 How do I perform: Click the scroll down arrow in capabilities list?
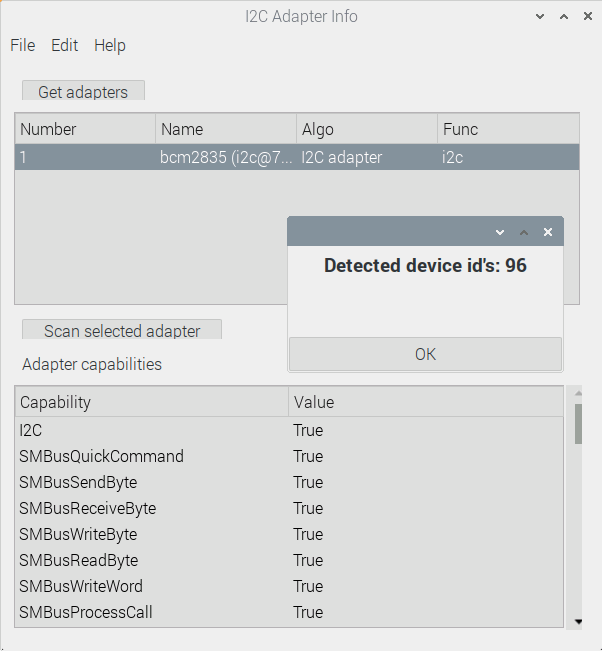pyautogui.click(x=577, y=621)
